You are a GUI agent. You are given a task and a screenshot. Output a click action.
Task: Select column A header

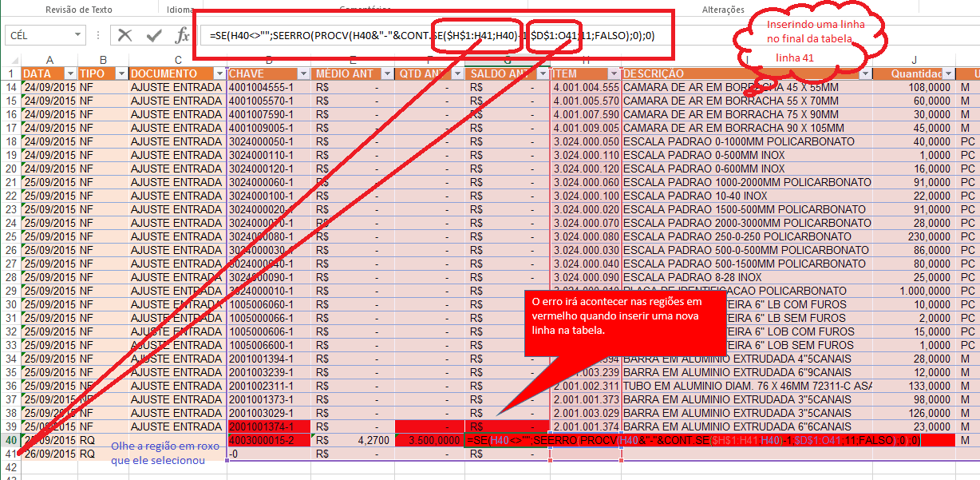49,61
